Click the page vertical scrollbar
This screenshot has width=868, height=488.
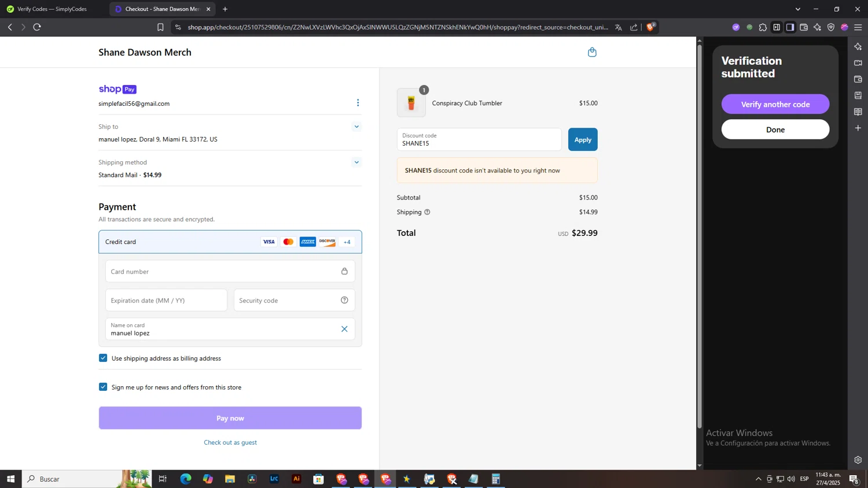pyautogui.click(x=699, y=237)
